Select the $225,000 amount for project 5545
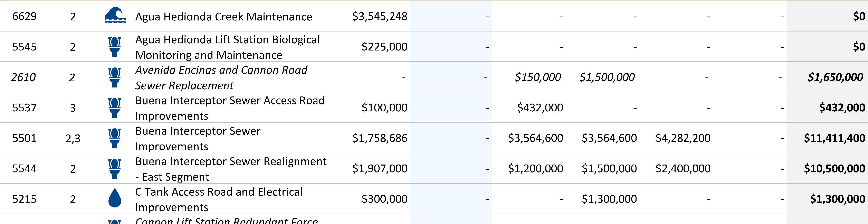The width and height of the screenshot is (868, 224). coord(384,47)
